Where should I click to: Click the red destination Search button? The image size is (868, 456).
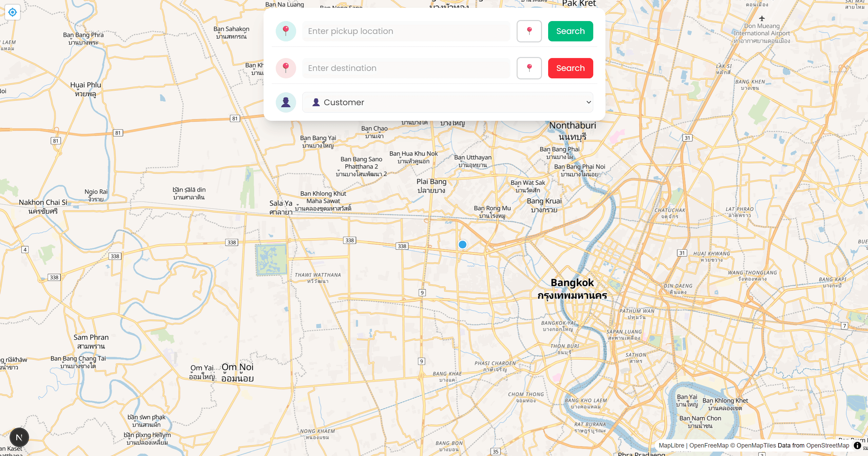click(571, 68)
